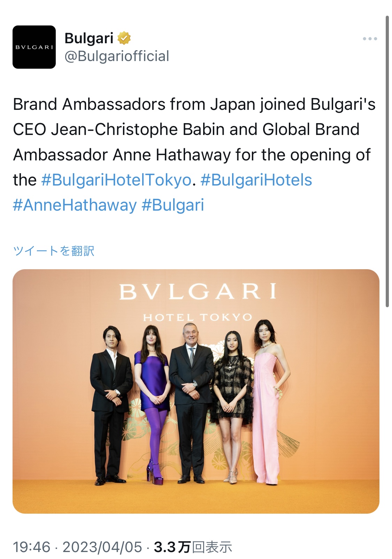The image size is (392, 559).
Task: Click the 19:46 timestamp
Action: pyautogui.click(x=32, y=547)
